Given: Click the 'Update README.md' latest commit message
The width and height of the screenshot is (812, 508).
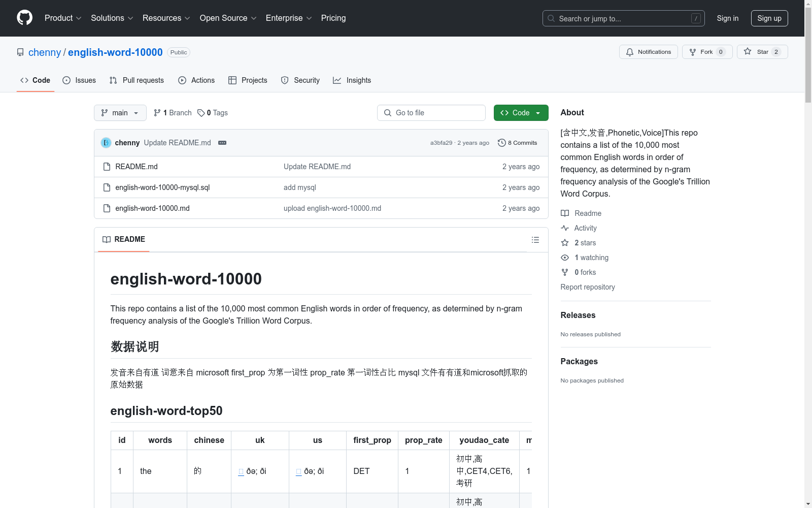Looking at the screenshot, I should pos(177,143).
